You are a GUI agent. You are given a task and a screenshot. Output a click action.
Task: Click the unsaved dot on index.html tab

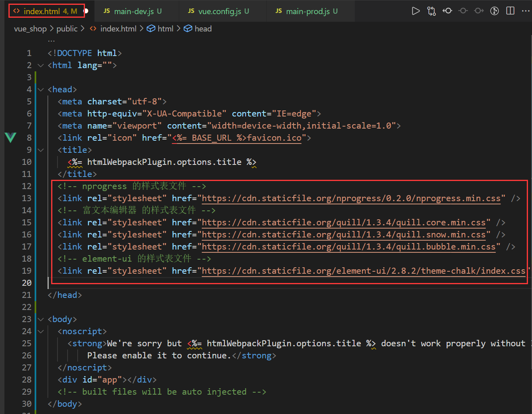point(86,11)
